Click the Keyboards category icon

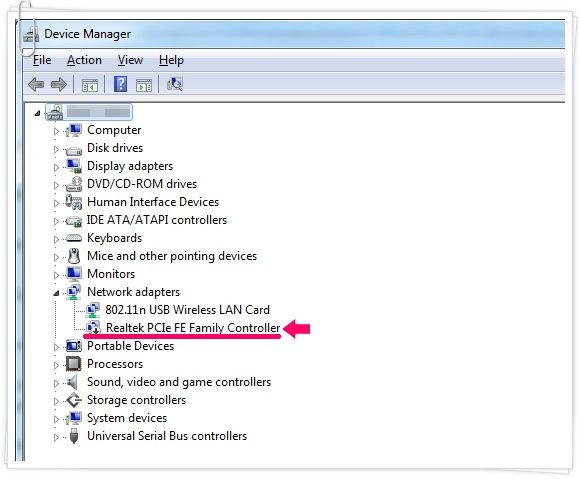(74, 238)
